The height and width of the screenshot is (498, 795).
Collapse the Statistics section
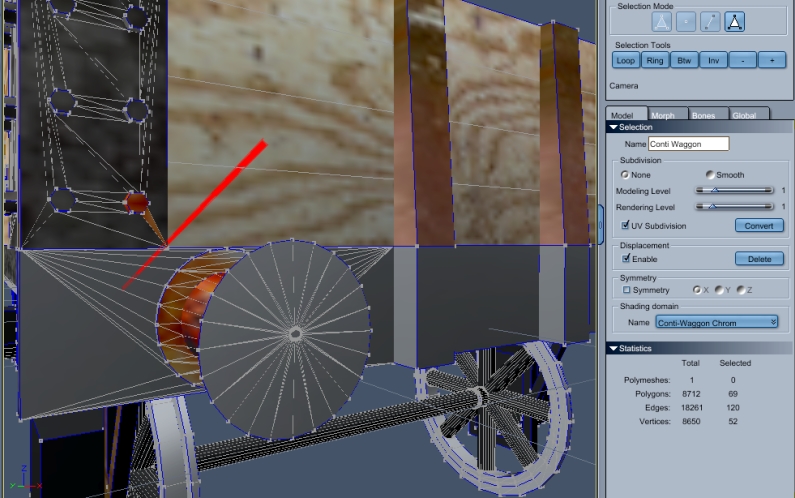tap(613, 348)
